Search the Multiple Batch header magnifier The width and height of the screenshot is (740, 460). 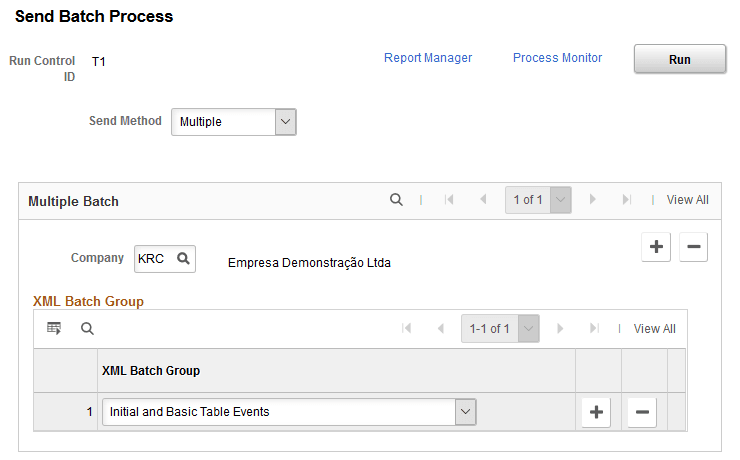396,200
